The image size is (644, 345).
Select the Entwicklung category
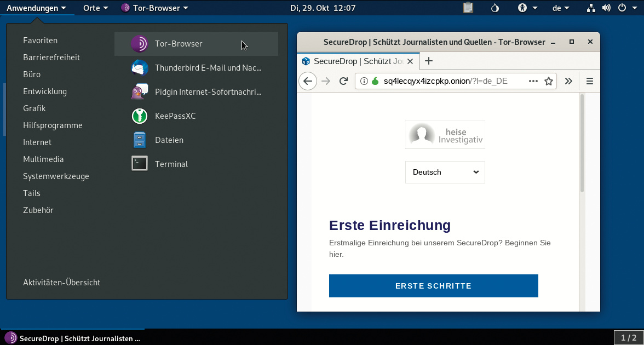pyautogui.click(x=45, y=91)
